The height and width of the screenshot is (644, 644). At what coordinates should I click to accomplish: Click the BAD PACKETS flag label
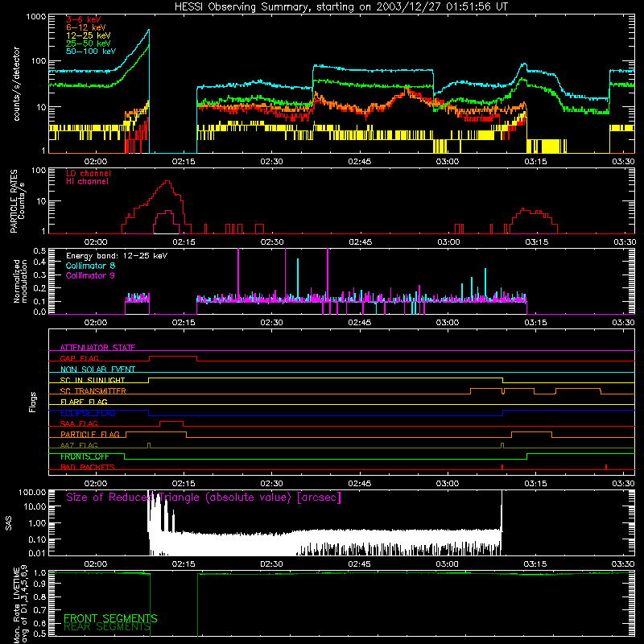[88, 467]
